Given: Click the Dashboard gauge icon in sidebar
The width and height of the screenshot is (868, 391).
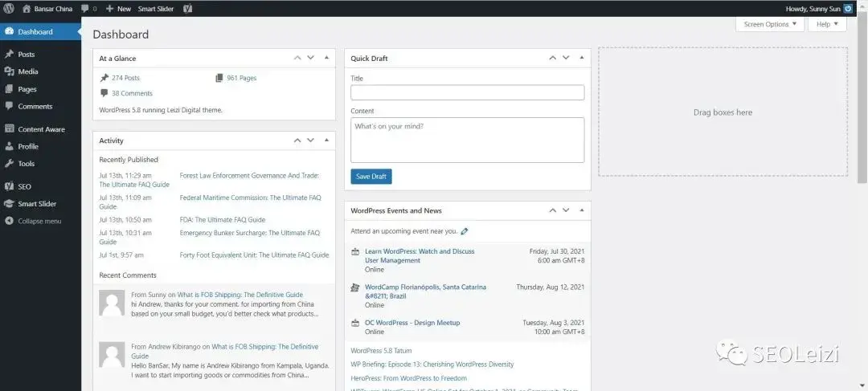Looking at the screenshot, I should 10,31.
